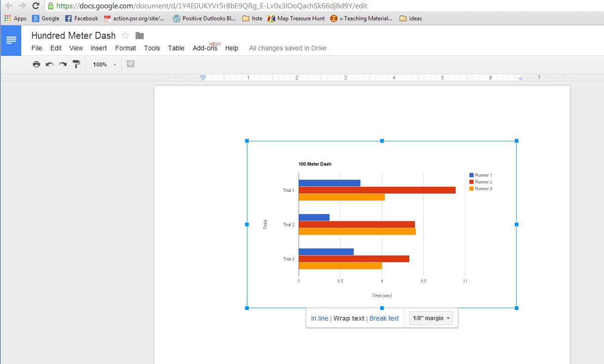Open the ideas bookmark folder
The width and height of the screenshot is (604, 364).
411,18
